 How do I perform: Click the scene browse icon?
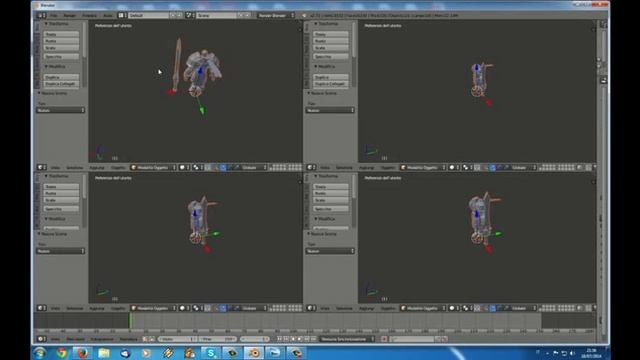(x=190, y=15)
